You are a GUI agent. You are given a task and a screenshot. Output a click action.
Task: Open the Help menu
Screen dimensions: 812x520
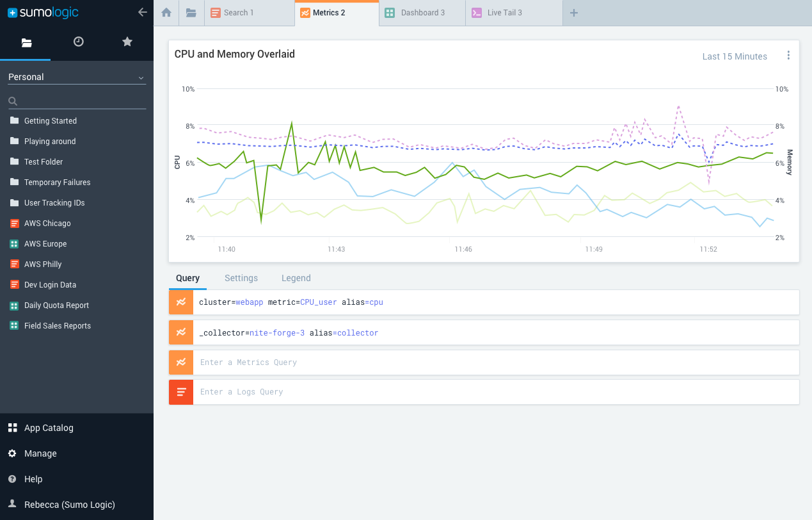click(x=33, y=479)
